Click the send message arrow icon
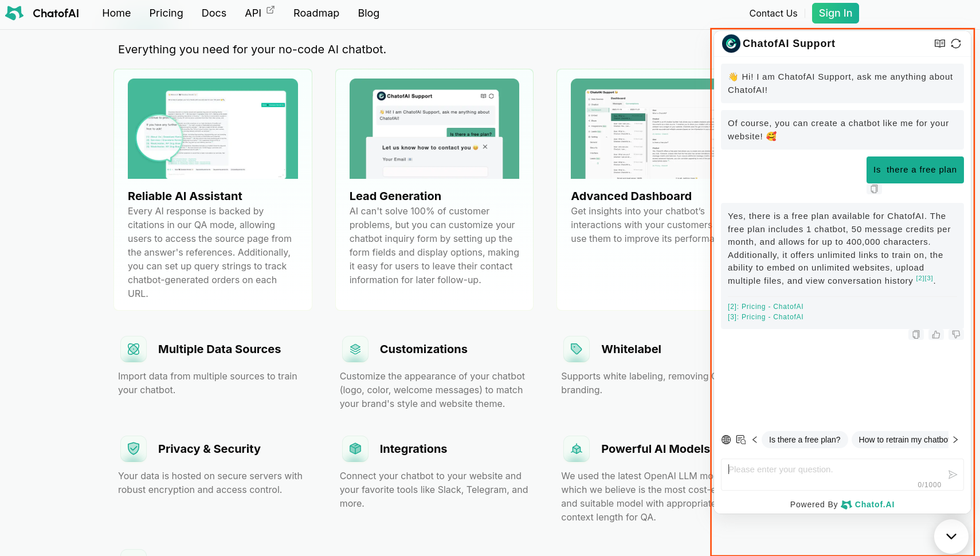980x556 pixels. (x=952, y=475)
